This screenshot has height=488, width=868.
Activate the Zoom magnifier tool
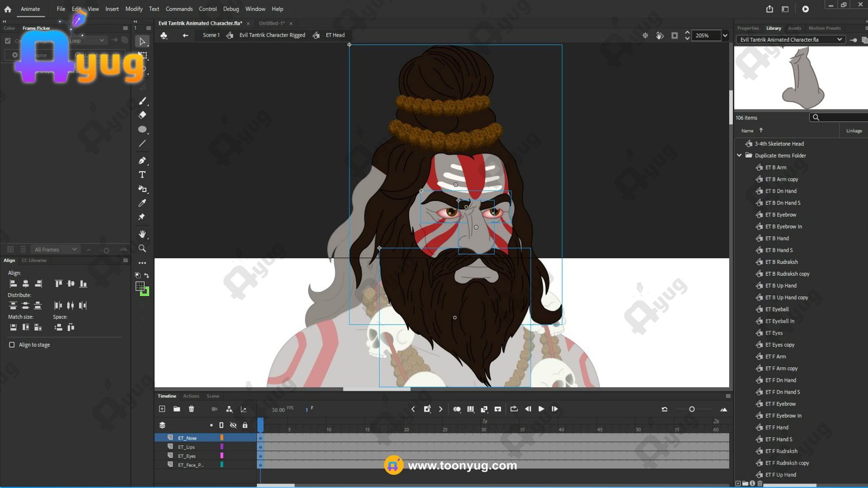[x=142, y=248]
